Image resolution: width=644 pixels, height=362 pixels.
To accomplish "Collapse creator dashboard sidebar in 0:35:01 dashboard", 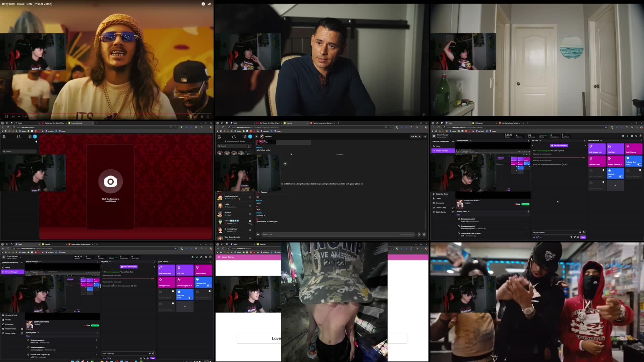I will tap(453, 141).
